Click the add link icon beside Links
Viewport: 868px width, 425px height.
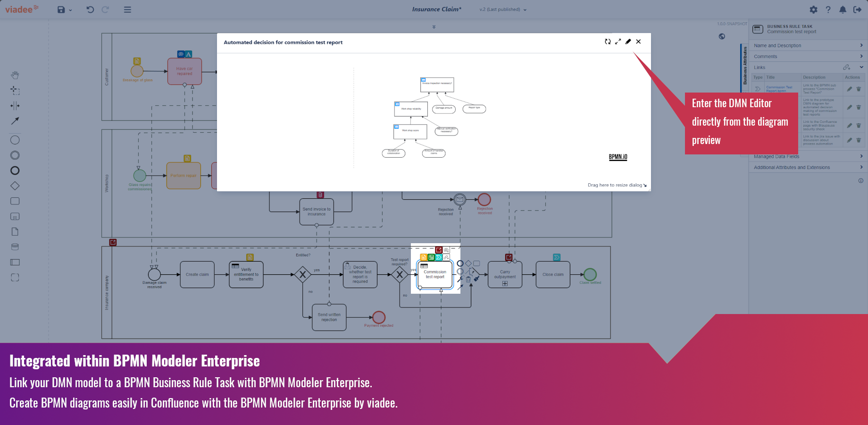coord(847,67)
